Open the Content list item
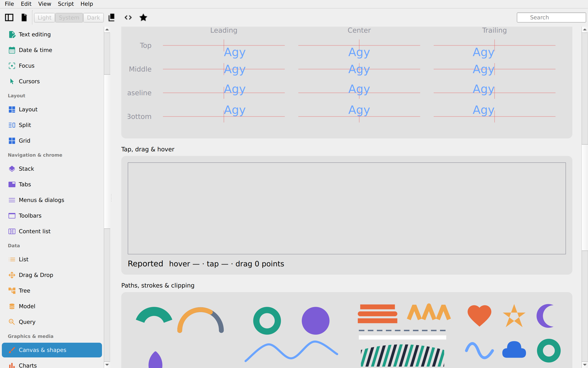588x368 pixels. (x=52, y=231)
